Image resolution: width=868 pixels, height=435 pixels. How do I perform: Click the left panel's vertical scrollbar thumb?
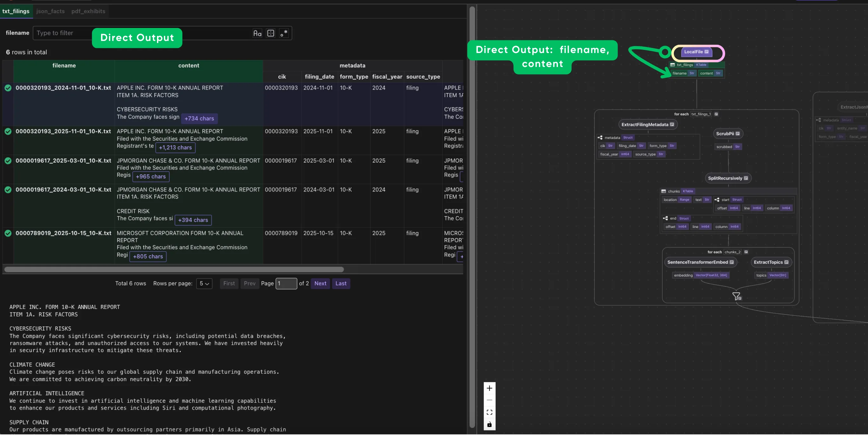pyautogui.click(x=472, y=217)
